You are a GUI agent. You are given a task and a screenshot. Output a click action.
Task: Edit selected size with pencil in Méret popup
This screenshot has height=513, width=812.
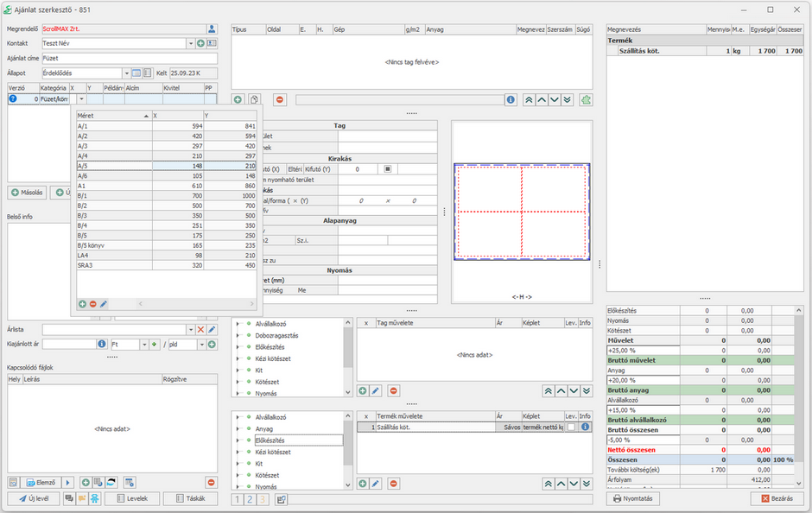(x=104, y=304)
